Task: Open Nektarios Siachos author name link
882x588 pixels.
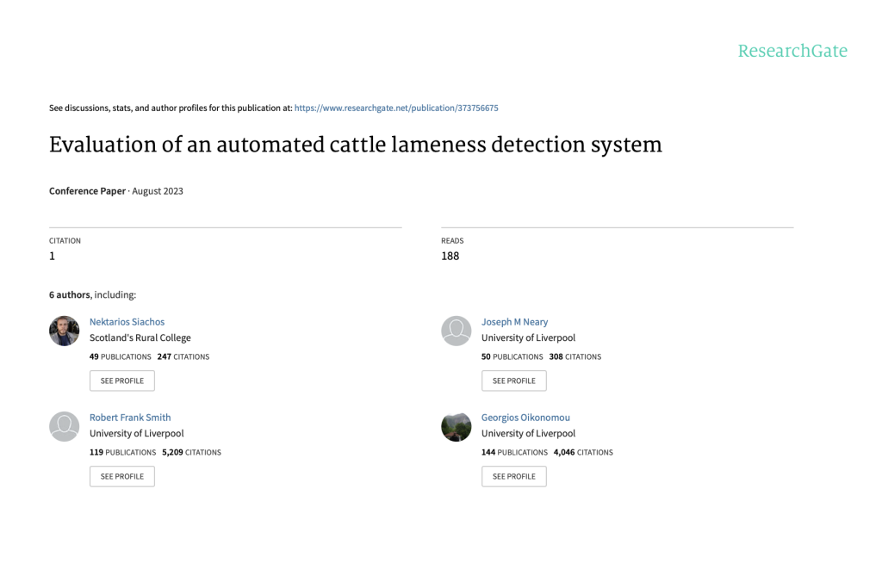Action: [x=127, y=322]
